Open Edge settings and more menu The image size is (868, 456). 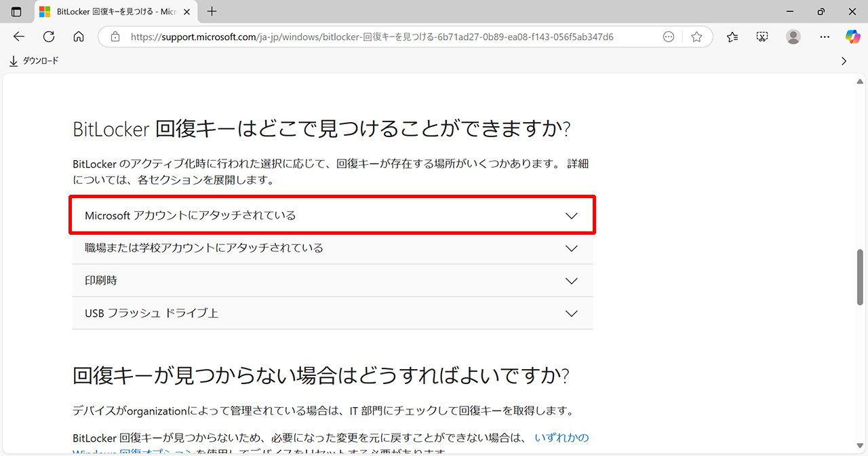tap(825, 37)
